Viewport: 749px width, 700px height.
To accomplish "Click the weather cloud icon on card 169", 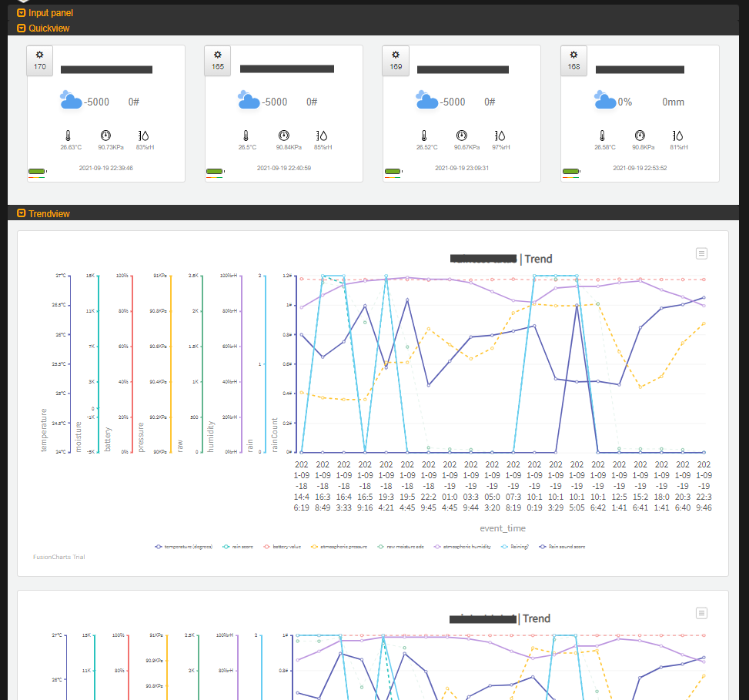I will pyautogui.click(x=426, y=100).
